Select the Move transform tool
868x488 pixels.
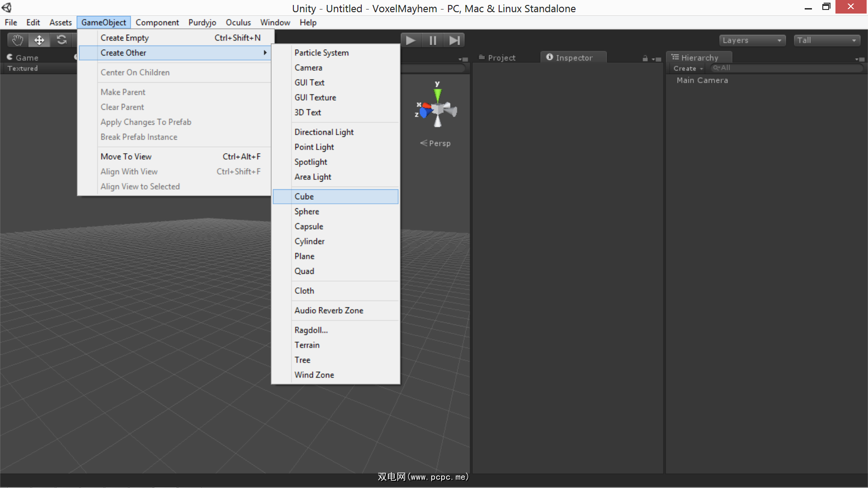(x=39, y=40)
